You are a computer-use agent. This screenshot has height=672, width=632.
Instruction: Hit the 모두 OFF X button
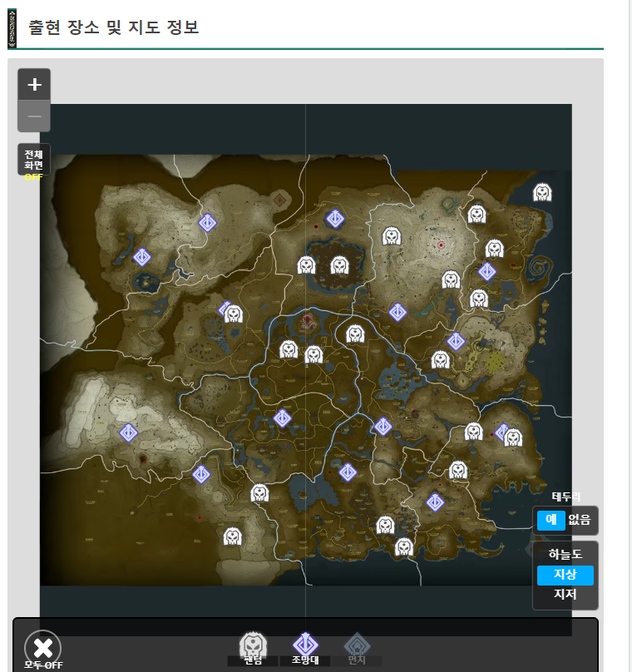pos(43,648)
